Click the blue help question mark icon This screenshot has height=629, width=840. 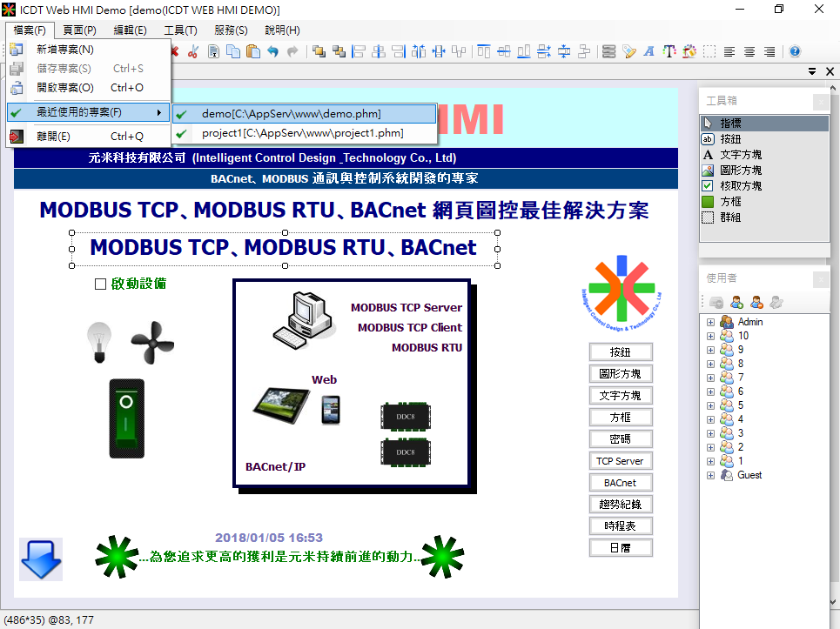click(794, 51)
